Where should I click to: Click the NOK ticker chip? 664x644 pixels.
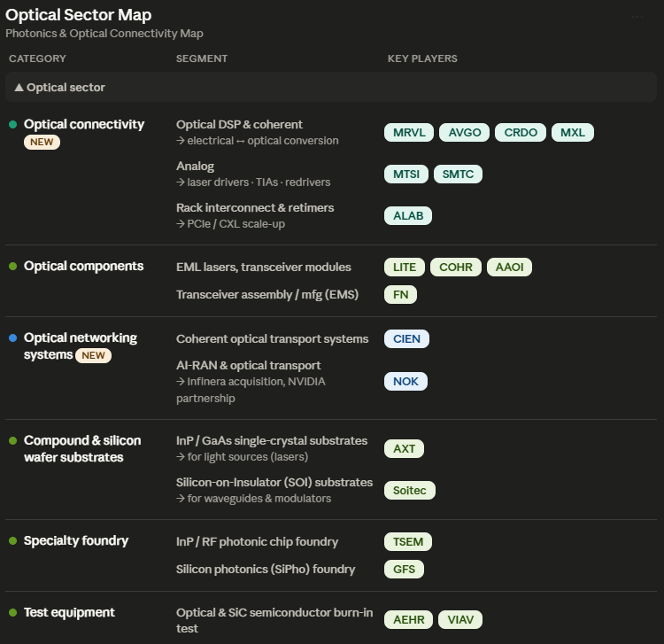tap(405, 381)
